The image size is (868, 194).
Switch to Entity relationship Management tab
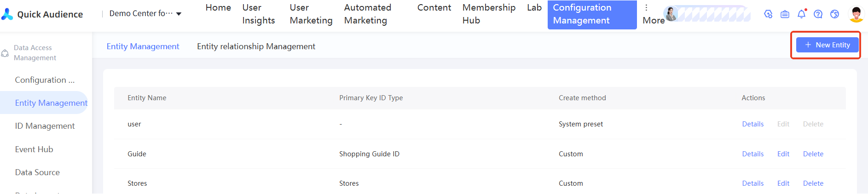coord(256,46)
